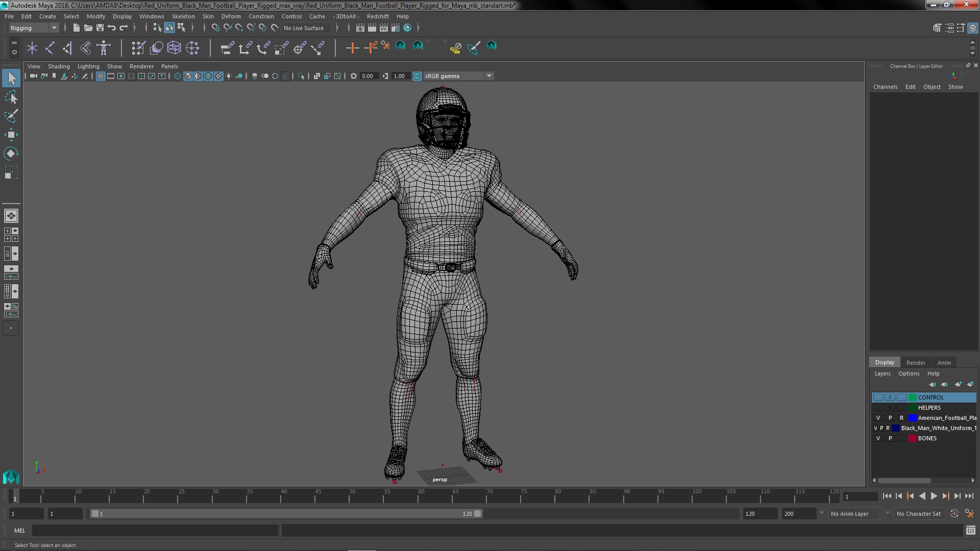
Task: Play the animation forwards
Action: (934, 496)
